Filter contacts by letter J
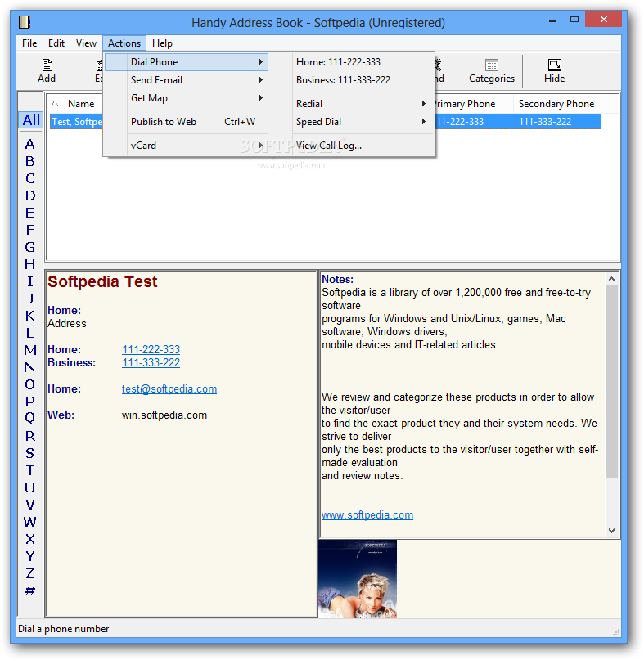Viewport: 644px width, 660px height. (29, 299)
